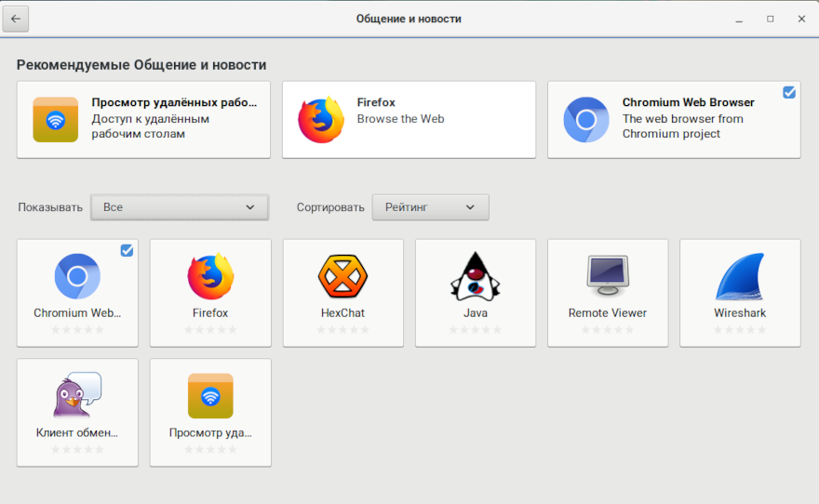
Task: Click the remote desktop viewer icon in grid
Action: pos(210,395)
